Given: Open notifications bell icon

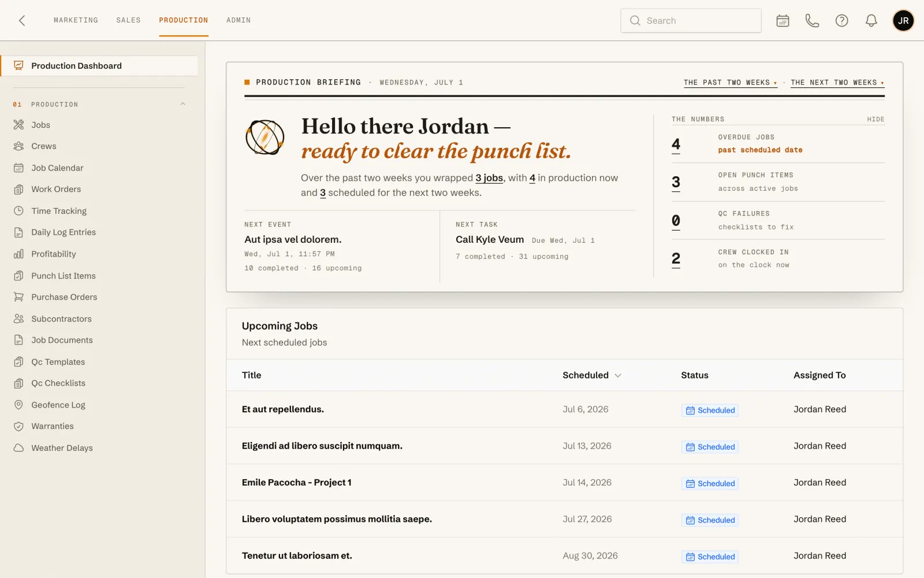Looking at the screenshot, I should (x=871, y=21).
